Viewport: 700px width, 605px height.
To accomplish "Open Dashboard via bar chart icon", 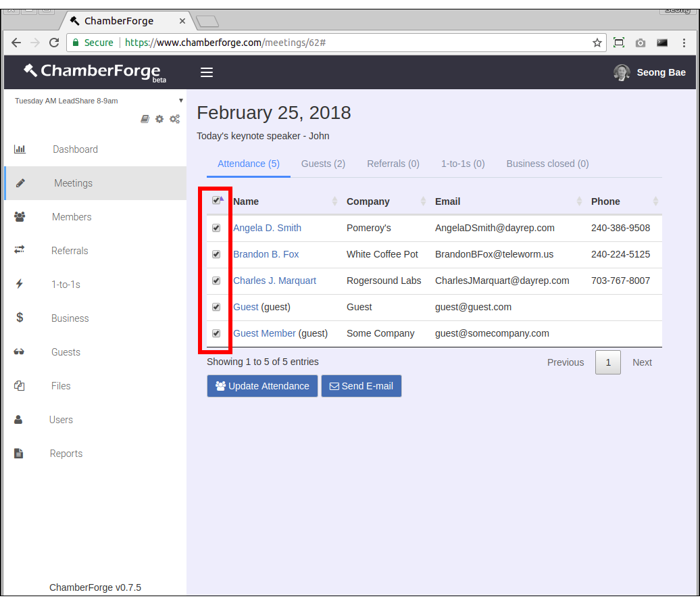I will coord(20,149).
